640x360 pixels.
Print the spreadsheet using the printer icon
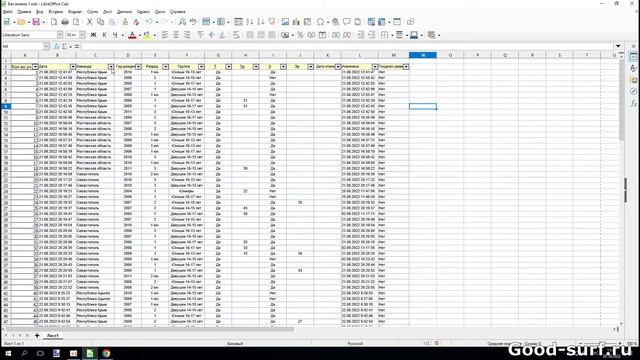pos(65,22)
